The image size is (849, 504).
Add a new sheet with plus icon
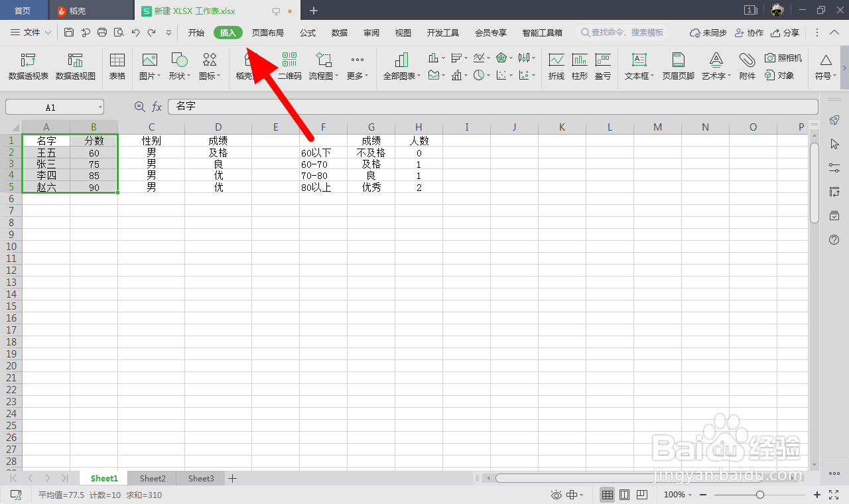click(233, 478)
